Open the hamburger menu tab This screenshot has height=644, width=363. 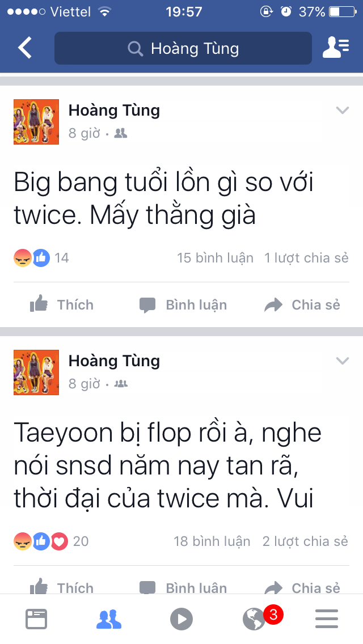coord(326,619)
